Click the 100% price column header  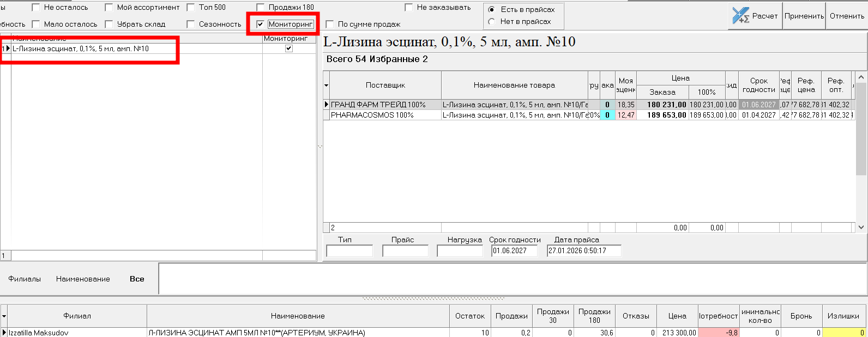707,93
